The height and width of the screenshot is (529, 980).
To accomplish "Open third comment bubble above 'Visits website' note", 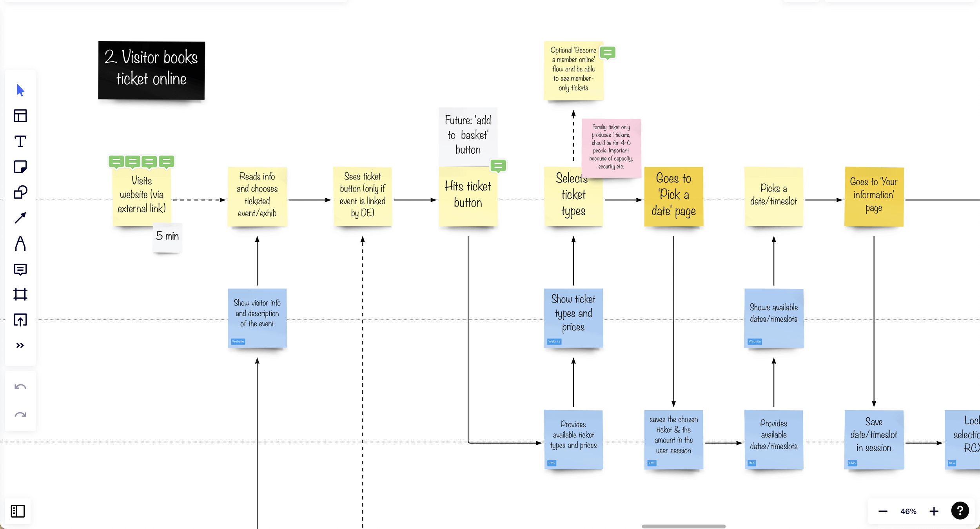I will [x=149, y=162].
